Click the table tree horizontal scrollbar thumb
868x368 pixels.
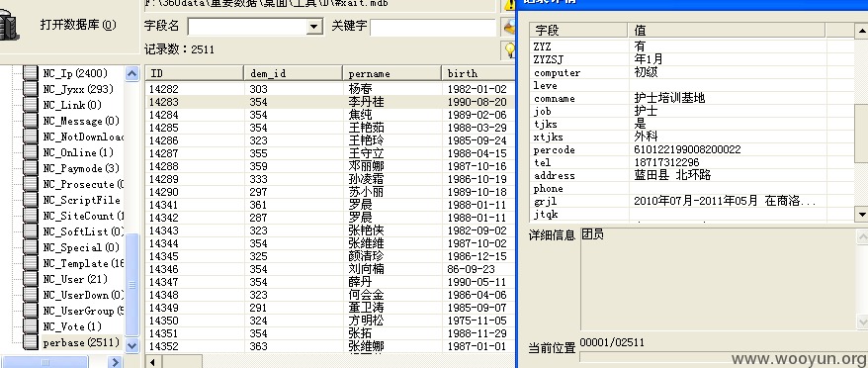click(45, 362)
